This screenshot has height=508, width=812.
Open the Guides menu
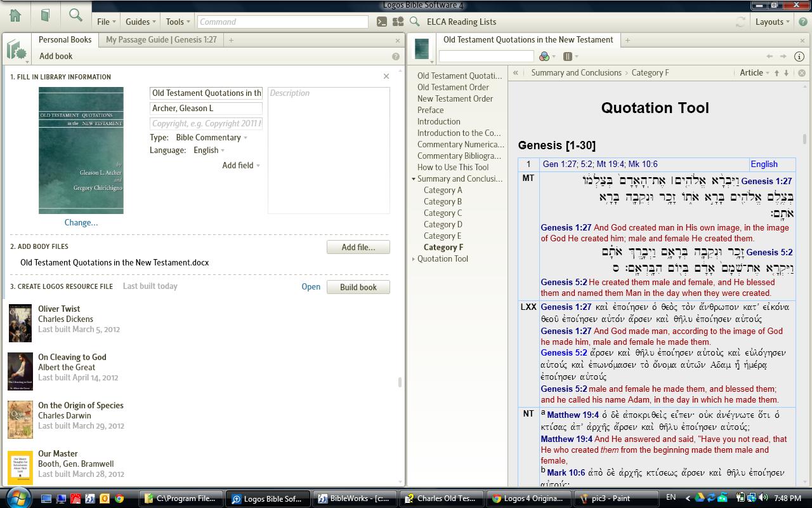tap(141, 22)
